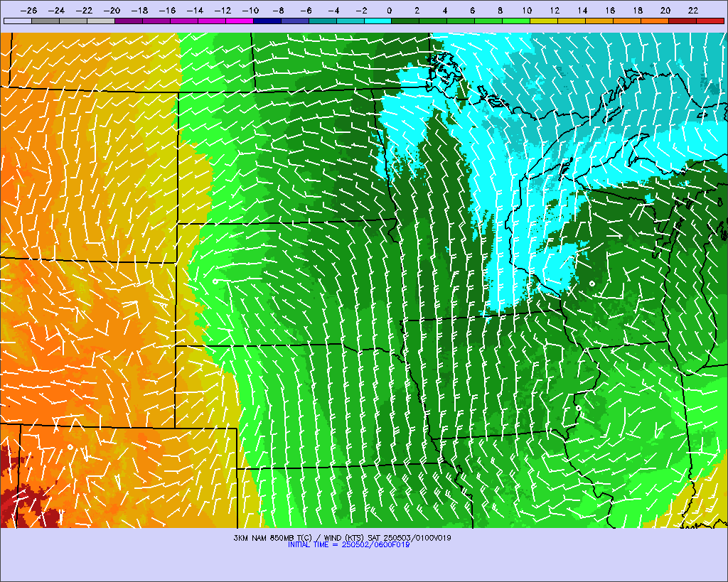This screenshot has width=728, height=582.
Task: Click the dark green swatch between 0 and 2
Action: 406,21
